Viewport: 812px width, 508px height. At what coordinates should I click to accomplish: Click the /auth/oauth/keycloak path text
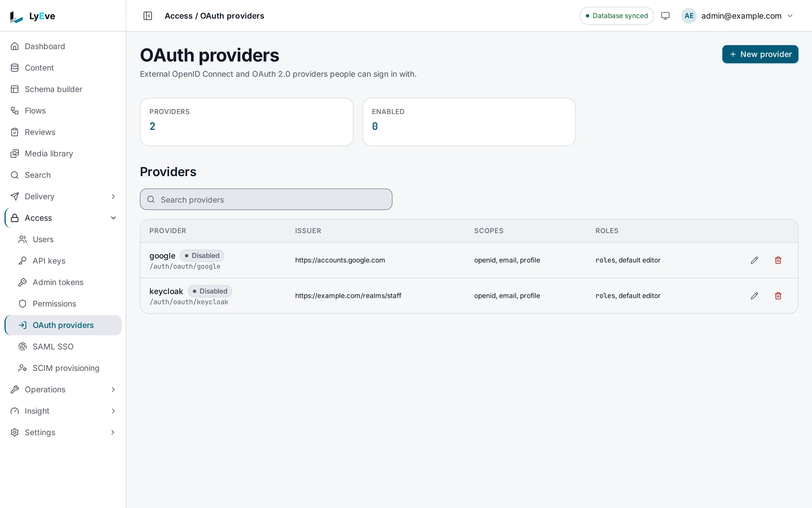(x=189, y=302)
